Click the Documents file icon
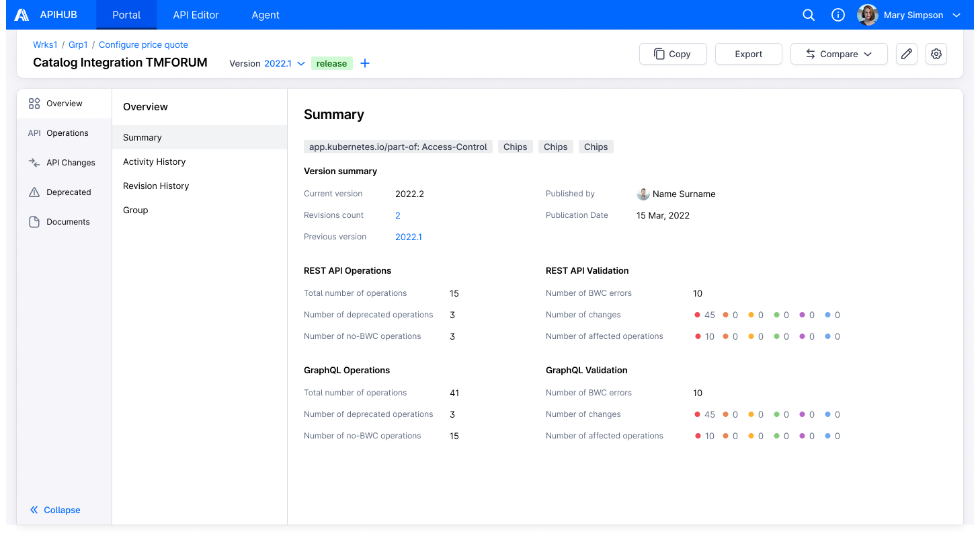 [x=34, y=222]
